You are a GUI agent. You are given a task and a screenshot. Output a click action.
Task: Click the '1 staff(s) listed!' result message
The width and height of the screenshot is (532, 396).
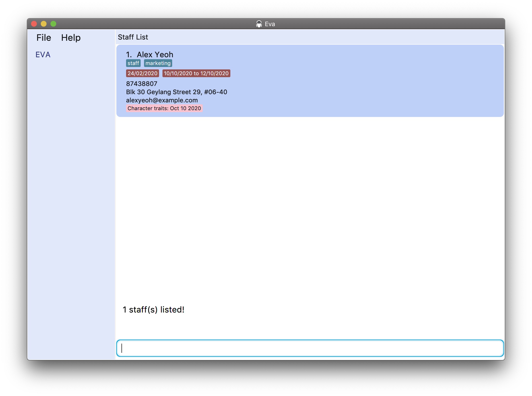pos(153,310)
